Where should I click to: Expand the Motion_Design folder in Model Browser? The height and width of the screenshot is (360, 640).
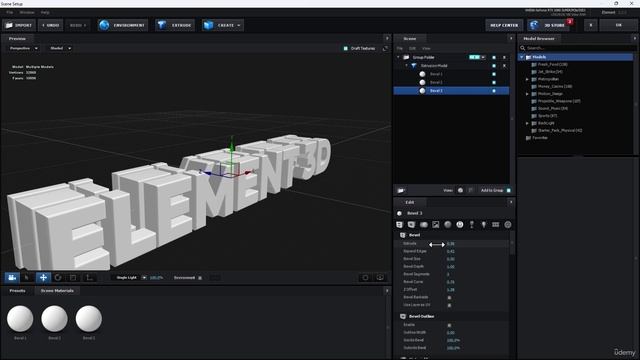click(527, 94)
